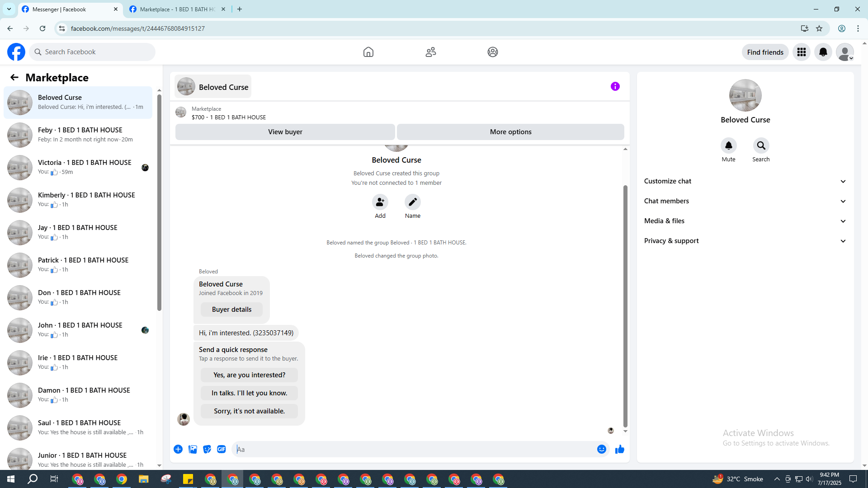The width and height of the screenshot is (868, 488).
Task: Open File Explorer from the taskbar
Action: [x=143, y=479]
